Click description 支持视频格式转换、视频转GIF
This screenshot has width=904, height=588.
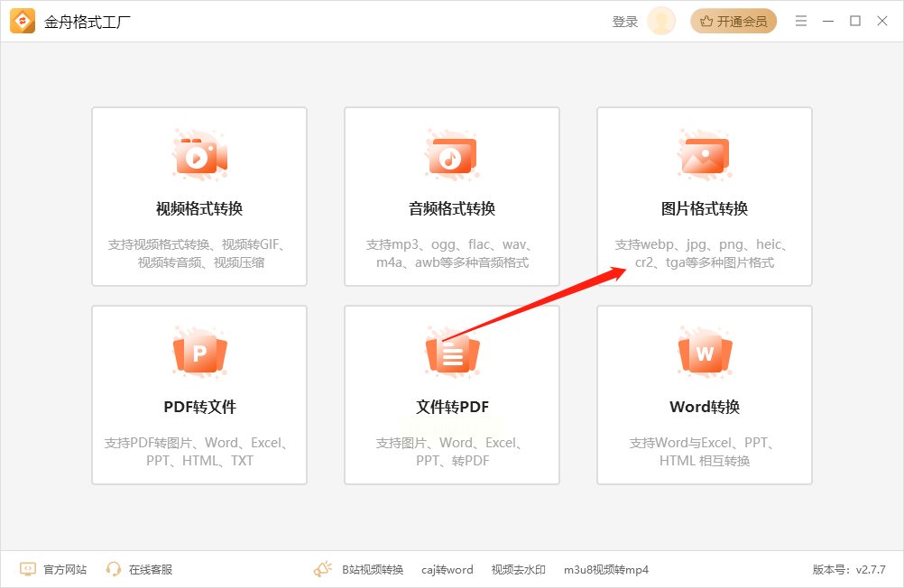point(199,253)
